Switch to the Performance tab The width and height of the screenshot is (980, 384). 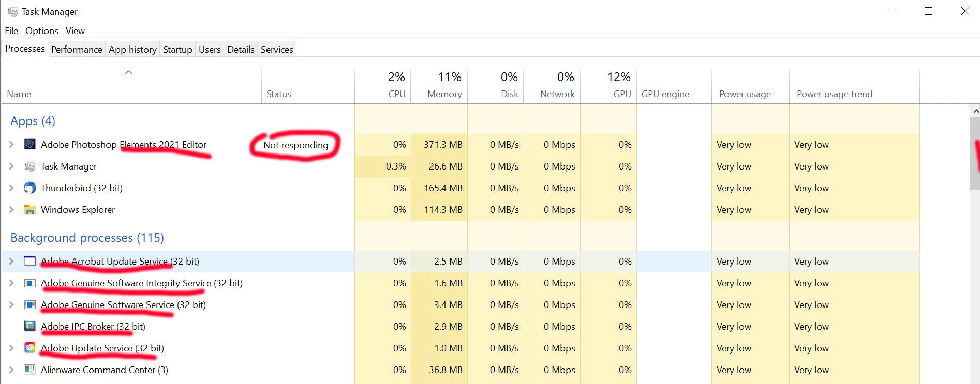pos(77,50)
